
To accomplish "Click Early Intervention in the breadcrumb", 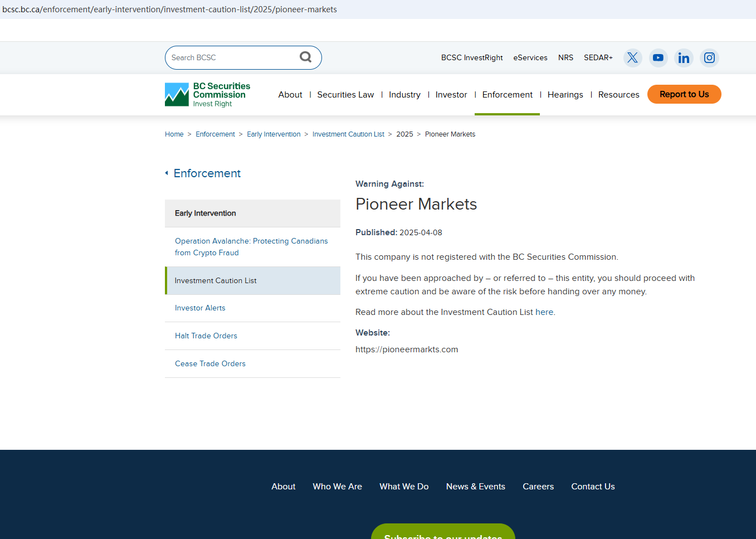I will coord(274,134).
